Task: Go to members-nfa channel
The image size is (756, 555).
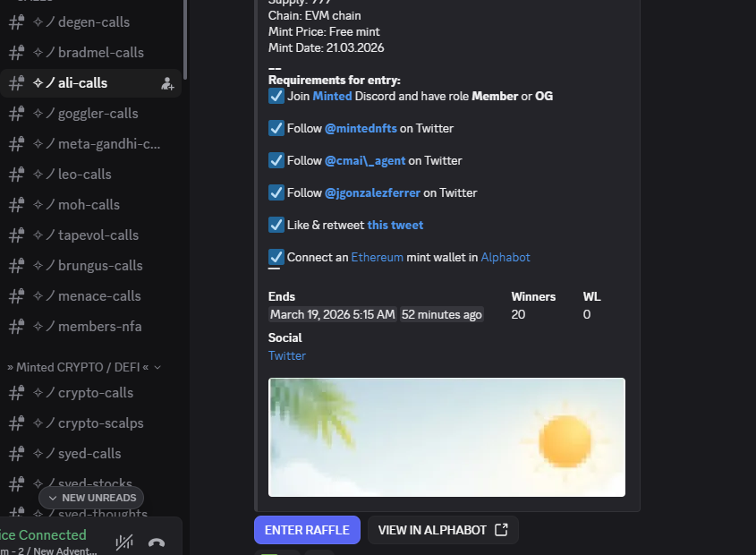Action: 90,326
